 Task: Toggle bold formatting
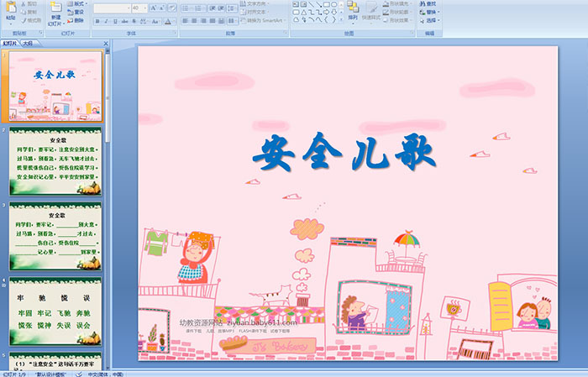96,21
